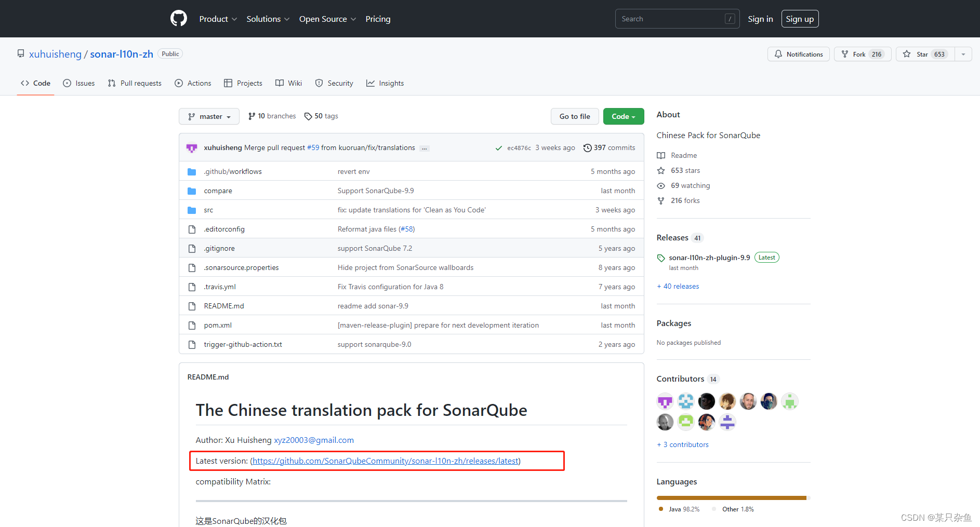
Task: Select the Code tab
Action: tap(35, 83)
